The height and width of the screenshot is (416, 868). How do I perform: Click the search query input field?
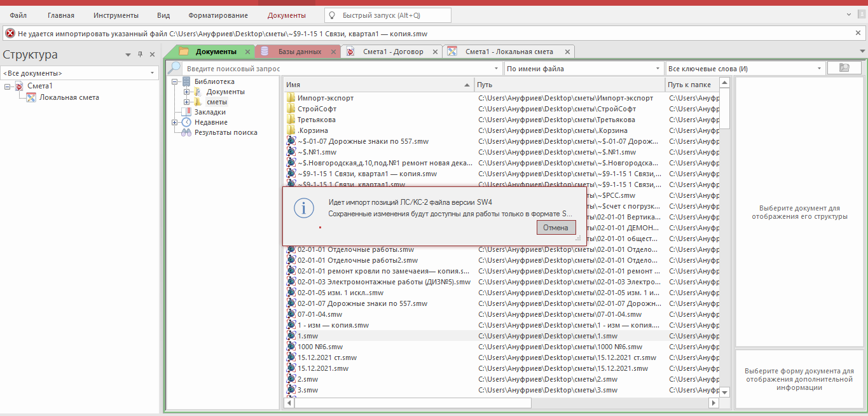click(339, 68)
